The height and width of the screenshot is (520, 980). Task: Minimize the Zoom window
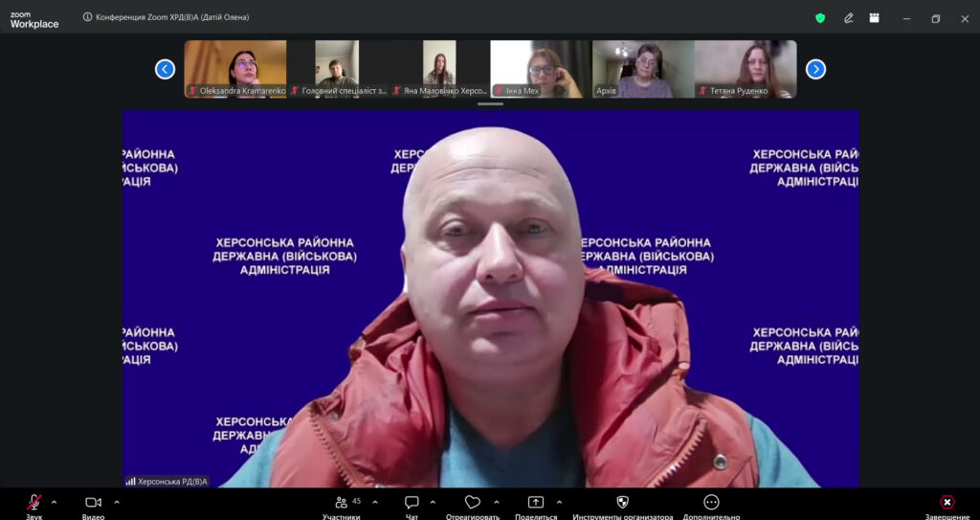point(907,19)
